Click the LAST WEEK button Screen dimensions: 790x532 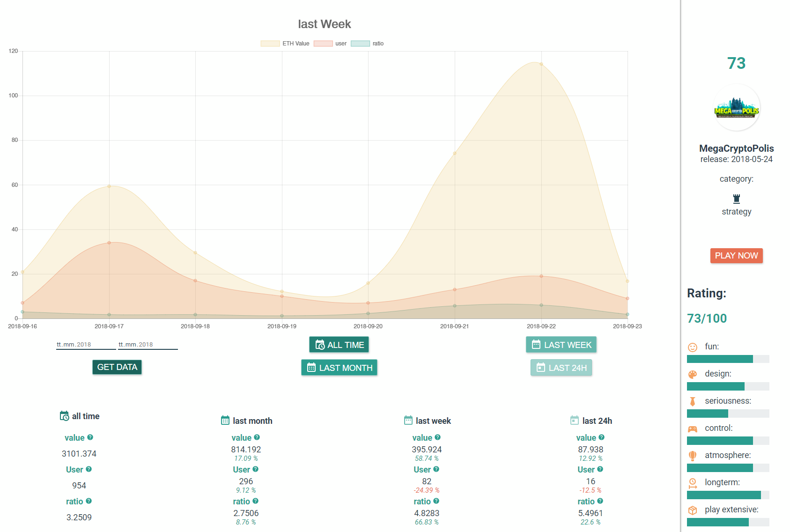(x=561, y=345)
